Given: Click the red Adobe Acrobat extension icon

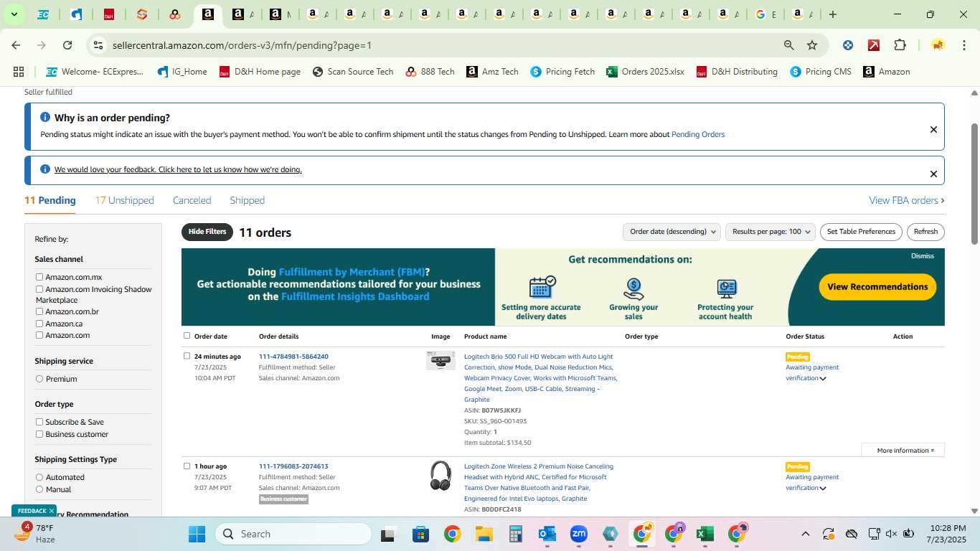Looking at the screenshot, I should click(x=874, y=45).
